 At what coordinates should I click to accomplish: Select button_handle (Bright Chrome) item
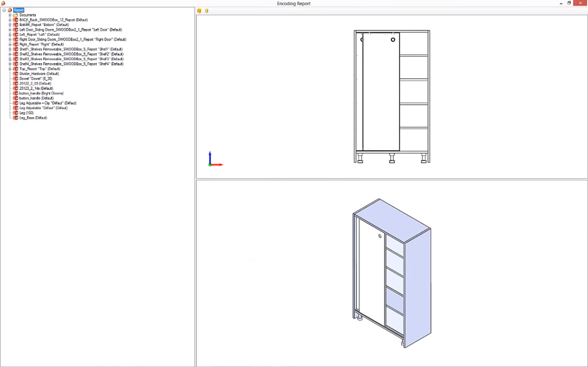(x=41, y=93)
